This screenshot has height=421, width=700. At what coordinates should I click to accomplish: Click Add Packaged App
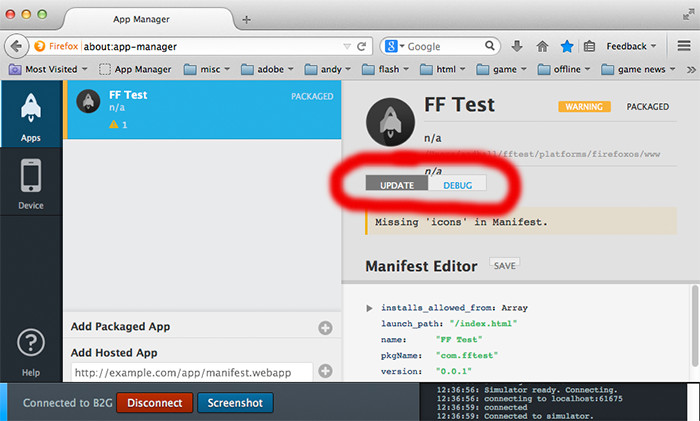[120, 326]
